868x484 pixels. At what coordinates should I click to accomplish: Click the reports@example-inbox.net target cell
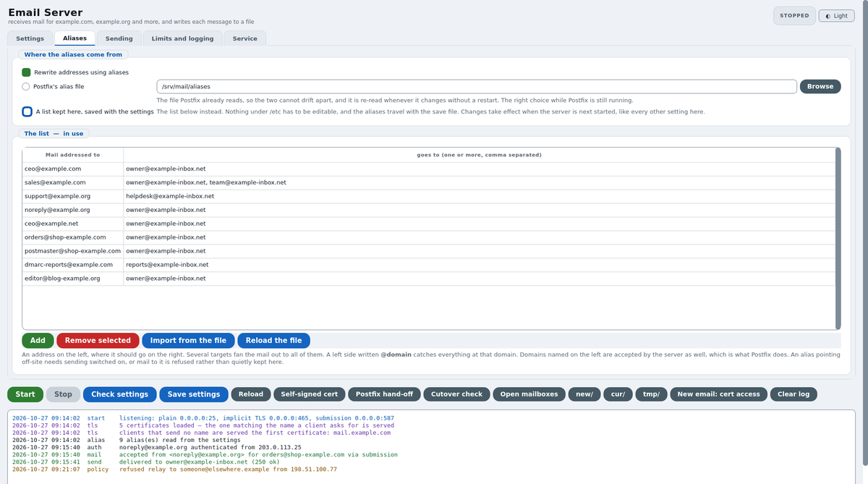coord(479,265)
